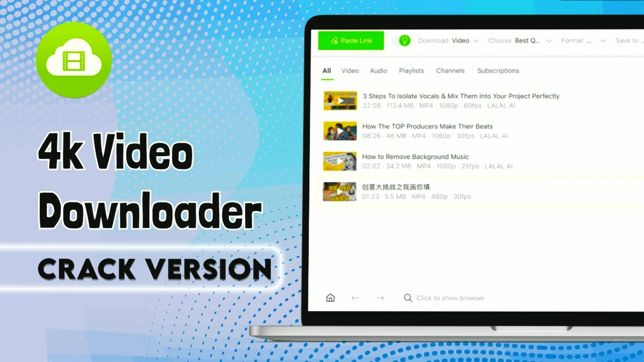Click the forward arrow navigation icon
Screen dimensions: 644x362
[379, 298]
